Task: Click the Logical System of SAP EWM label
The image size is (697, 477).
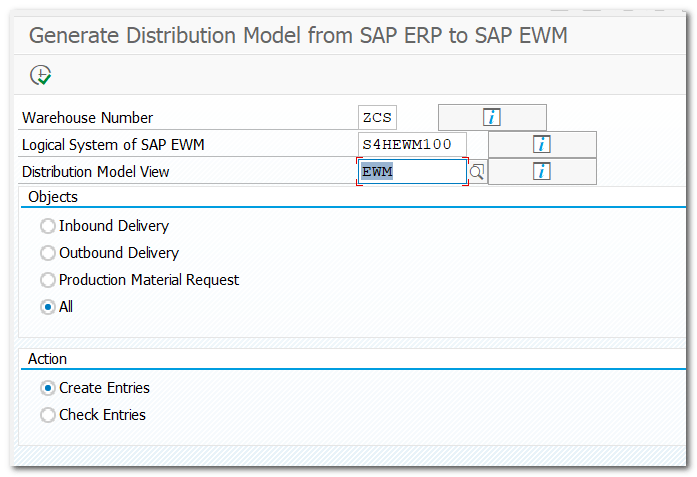Action: point(113,145)
